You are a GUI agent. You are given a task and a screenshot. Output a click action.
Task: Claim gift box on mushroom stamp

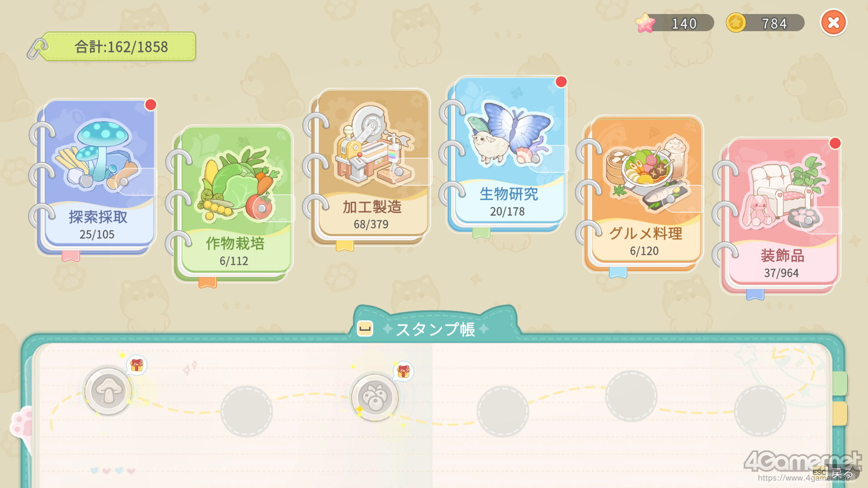pyautogui.click(x=137, y=365)
